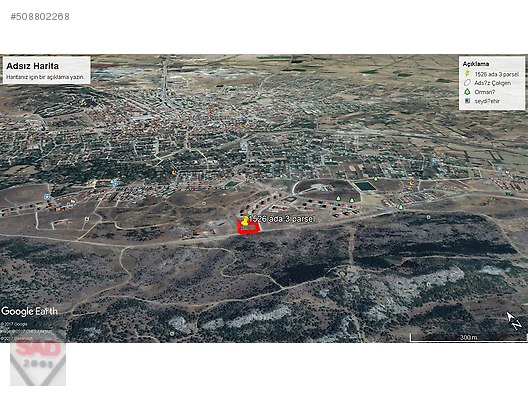Click the yellow pushpin icon in the legend
The width and height of the screenshot is (528, 396).
point(467,74)
